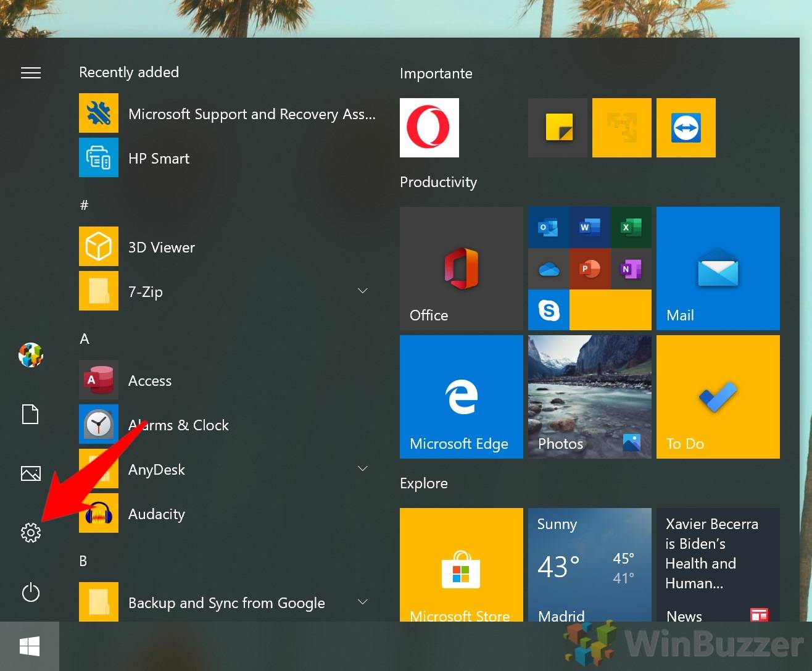Image resolution: width=812 pixels, height=671 pixels.
Task: Open the Opera browser tile
Action: [429, 128]
